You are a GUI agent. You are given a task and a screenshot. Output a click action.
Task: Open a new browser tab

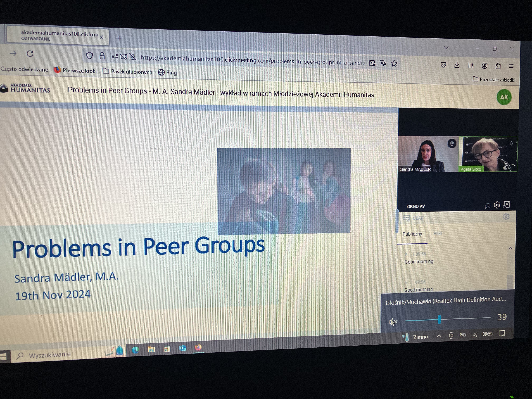coord(119,38)
